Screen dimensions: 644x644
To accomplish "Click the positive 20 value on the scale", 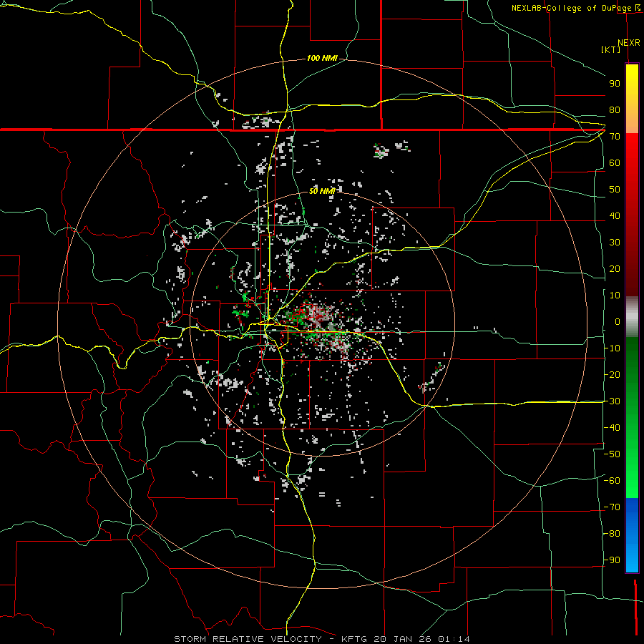I will coord(615,269).
